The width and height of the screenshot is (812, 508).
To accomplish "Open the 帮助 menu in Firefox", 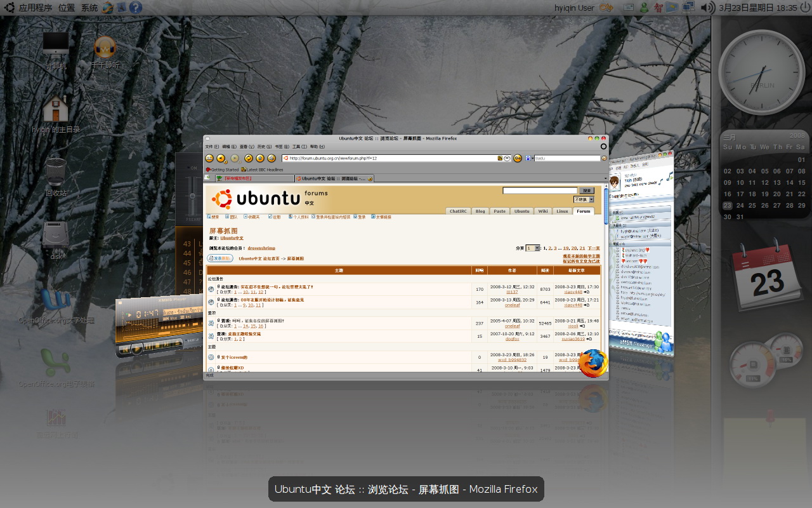I will (317, 147).
